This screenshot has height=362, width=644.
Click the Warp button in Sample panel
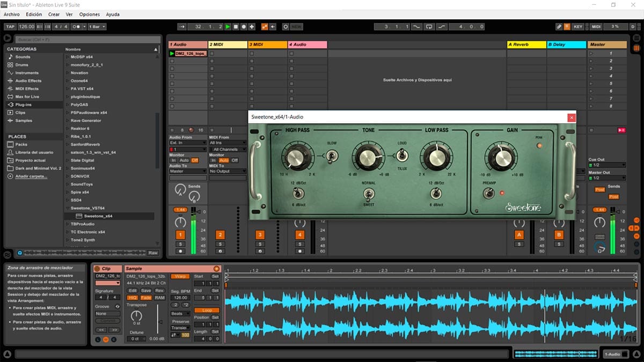click(180, 276)
